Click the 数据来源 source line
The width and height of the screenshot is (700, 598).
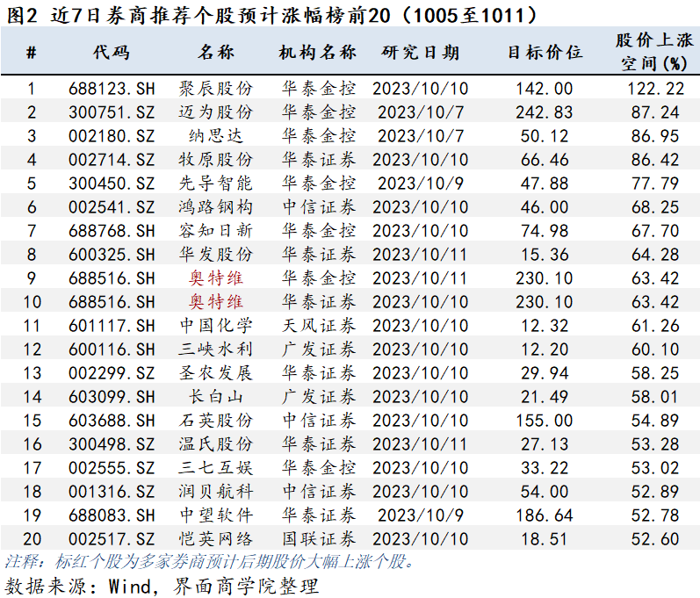[162, 586]
